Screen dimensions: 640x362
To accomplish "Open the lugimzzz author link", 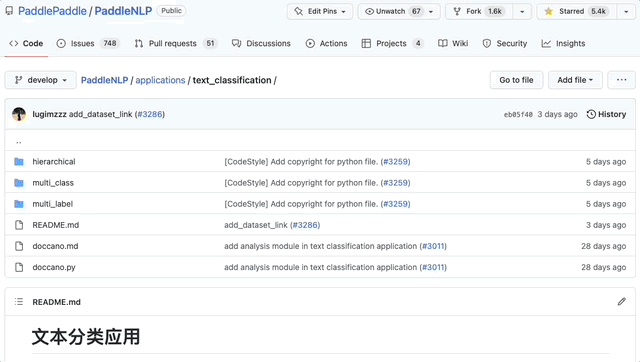I will (49, 114).
